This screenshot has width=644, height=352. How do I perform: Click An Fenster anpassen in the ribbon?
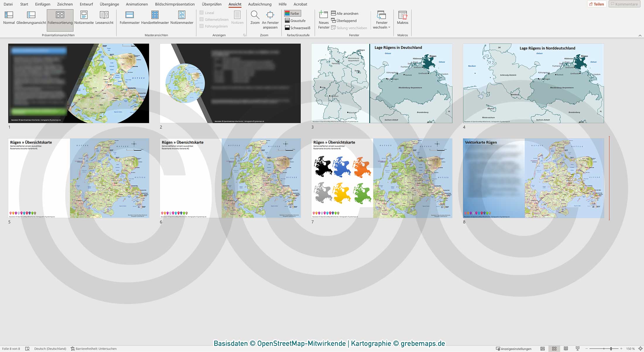click(x=270, y=19)
